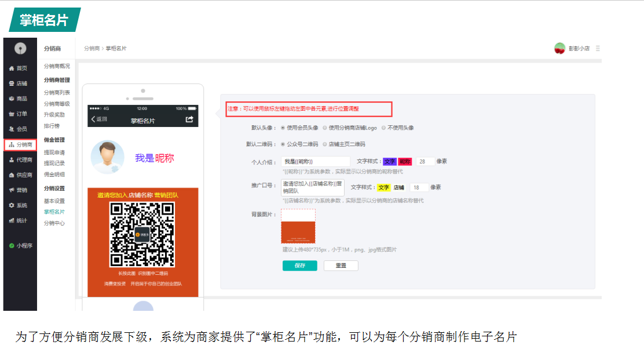Click purple 文字 color swatch
The width and height of the screenshot is (644, 363).
pos(389,162)
